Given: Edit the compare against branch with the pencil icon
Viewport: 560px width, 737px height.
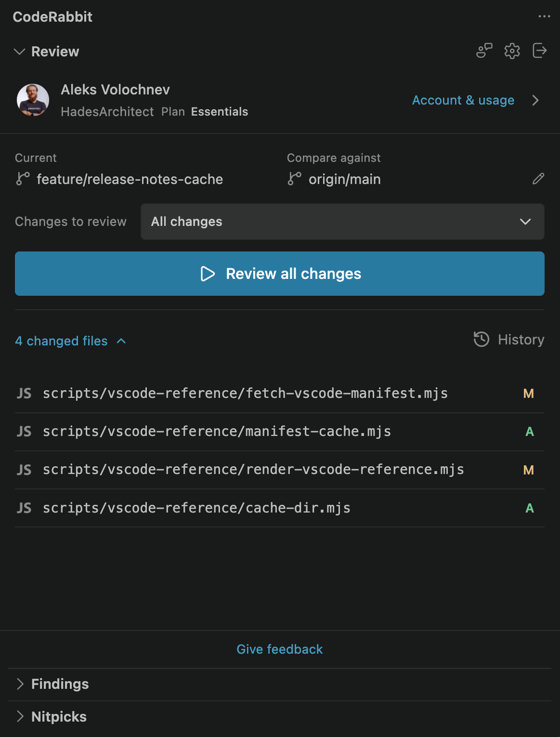Looking at the screenshot, I should pyautogui.click(x=538, y=179).
